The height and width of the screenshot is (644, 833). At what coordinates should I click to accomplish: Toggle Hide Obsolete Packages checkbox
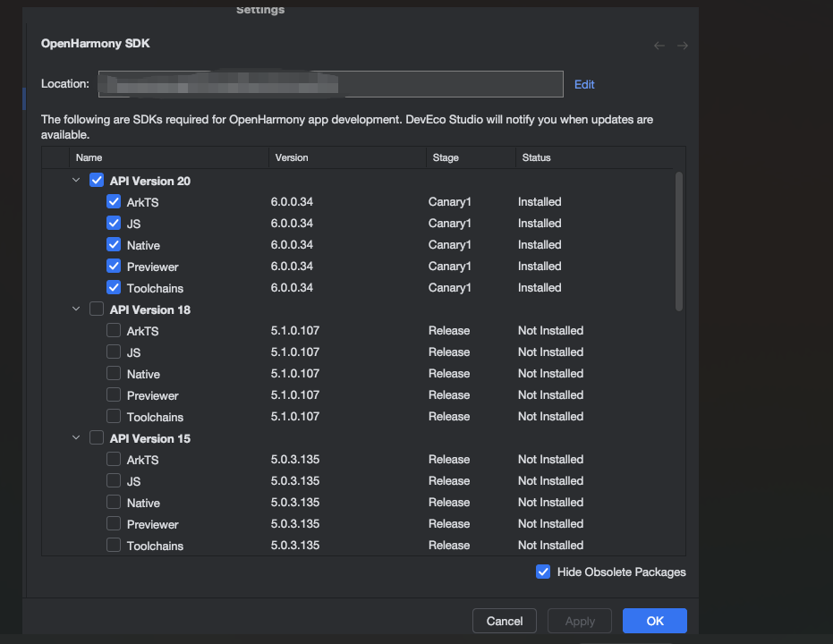point(543,572)
